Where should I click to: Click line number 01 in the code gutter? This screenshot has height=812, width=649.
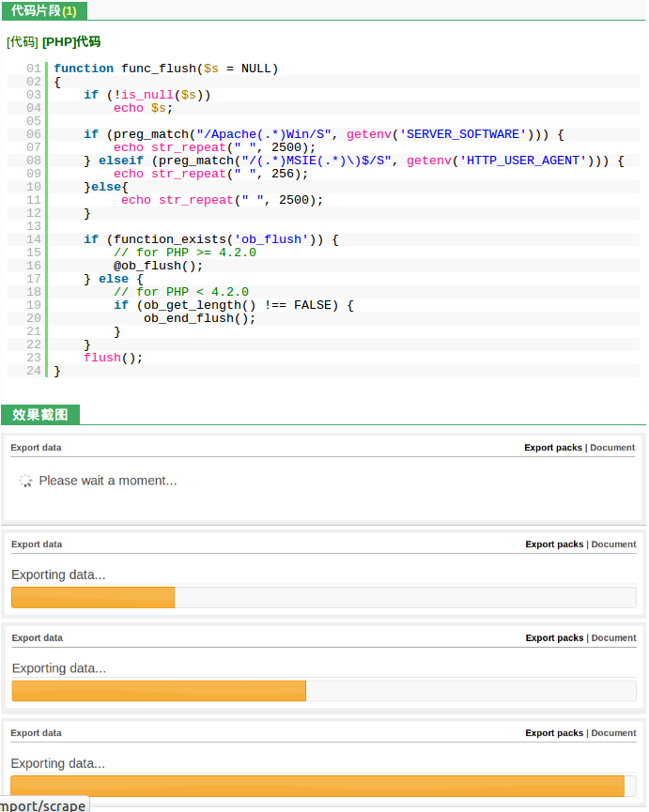[34, 69]
